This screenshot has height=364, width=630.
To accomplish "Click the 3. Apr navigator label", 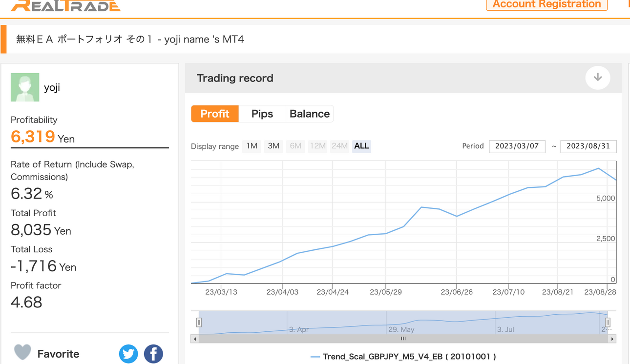I will (299, 329).
